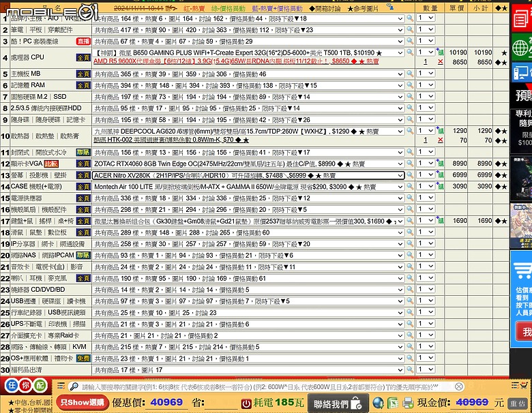Click the 聯絡我們 contact button

(x=338, y=403)
